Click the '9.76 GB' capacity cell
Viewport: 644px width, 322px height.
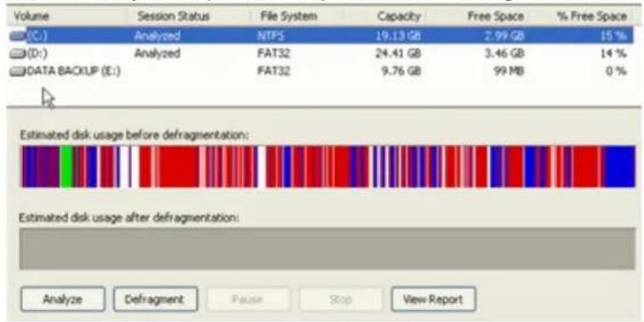click(402, 71)
